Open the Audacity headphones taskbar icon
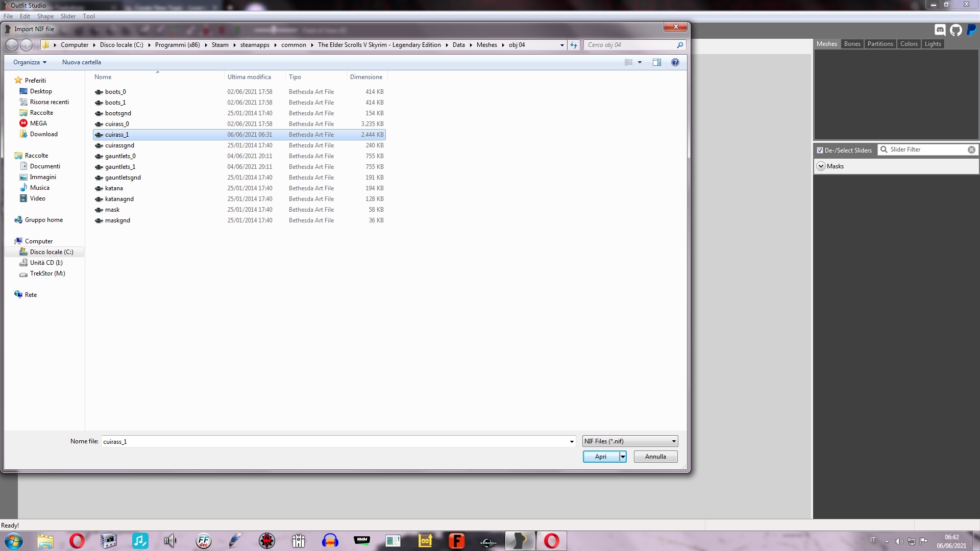The width and height of the screenshot is (980, 551). pyautogui.click(x=330, y=541)
